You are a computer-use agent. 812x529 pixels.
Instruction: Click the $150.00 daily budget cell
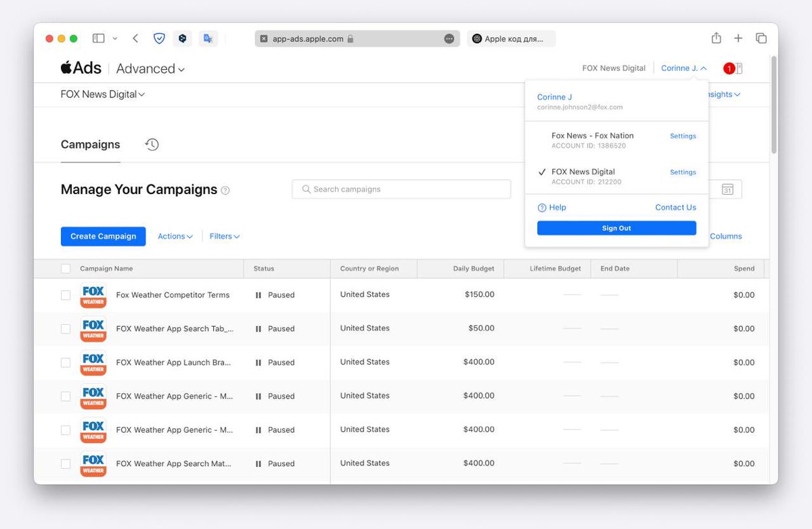tap(480, 295)
